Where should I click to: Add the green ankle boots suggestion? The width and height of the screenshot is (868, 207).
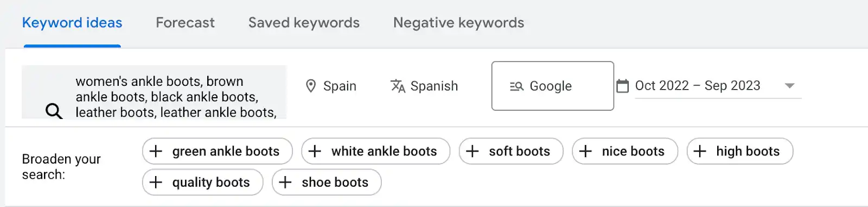click(x=218, y=151)
